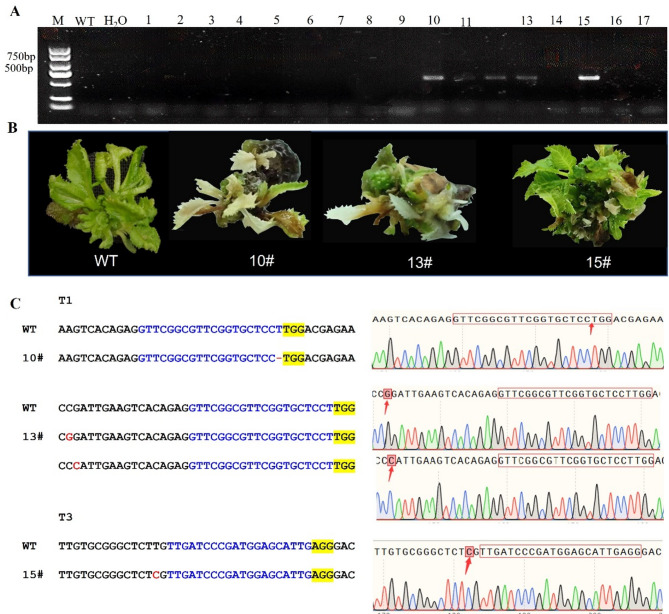Select the WT lane label above the gel
Screen dimensions: 669x614
pyautogui.click(x=84, y=21)
